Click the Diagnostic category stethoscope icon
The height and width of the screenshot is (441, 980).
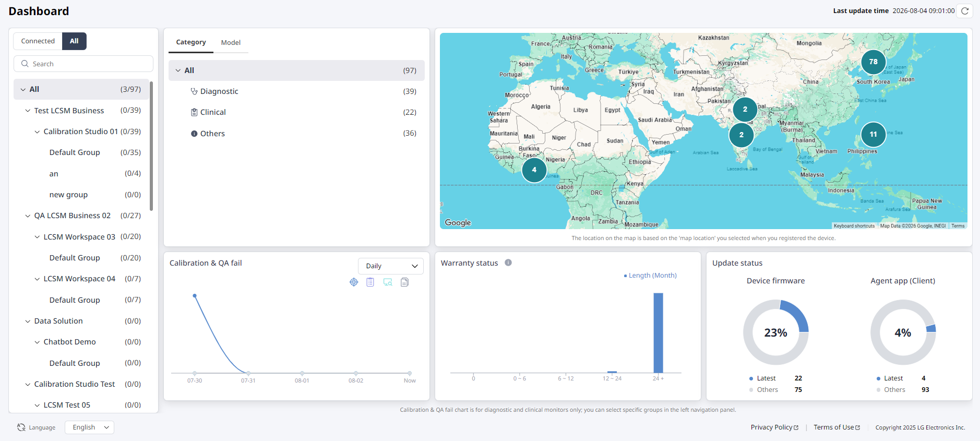tap(194, 91)
